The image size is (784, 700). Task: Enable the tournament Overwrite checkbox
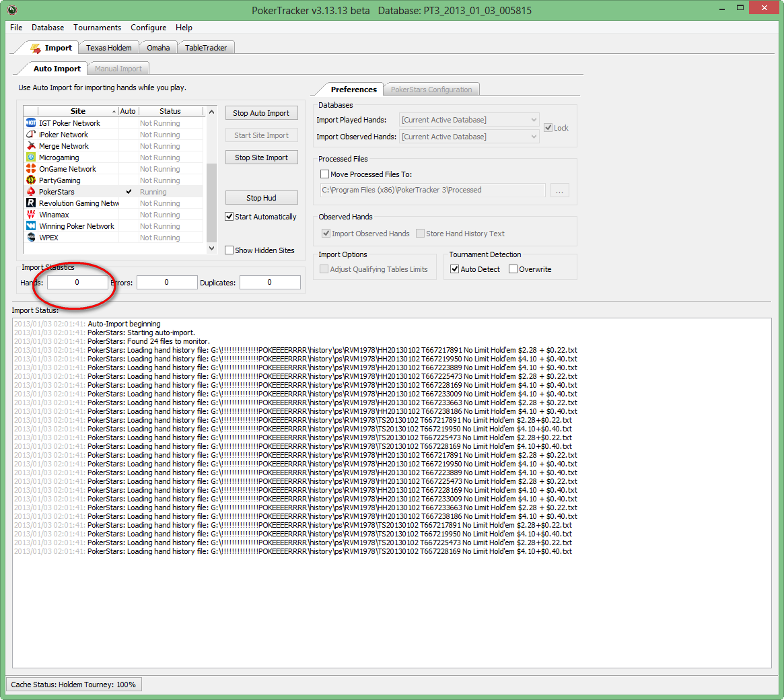point(513,269)
